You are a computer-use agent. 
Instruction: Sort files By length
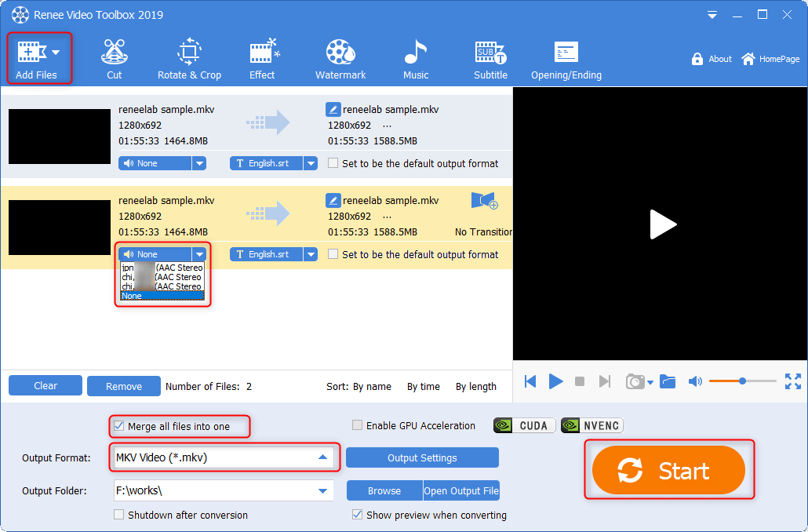pyautogui.click(x=475, y=387)
